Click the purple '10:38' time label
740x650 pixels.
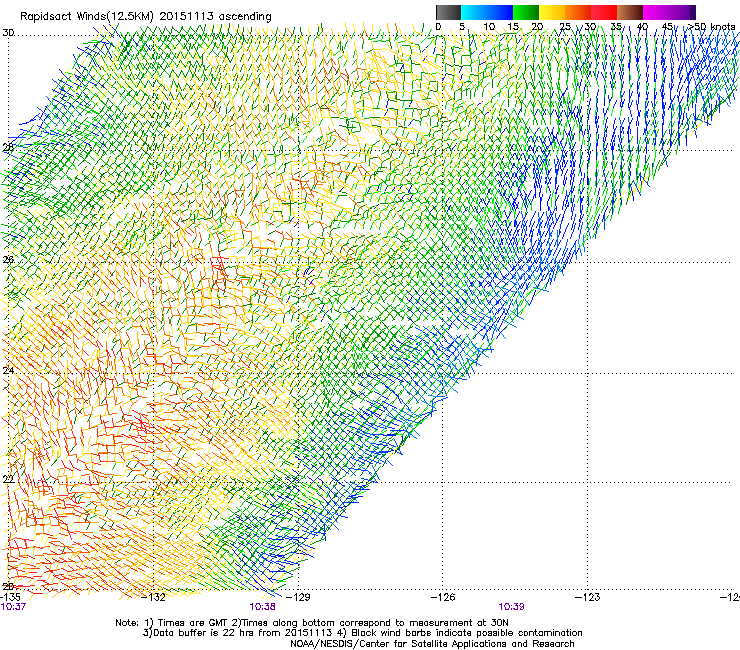[x=262, y=607]
